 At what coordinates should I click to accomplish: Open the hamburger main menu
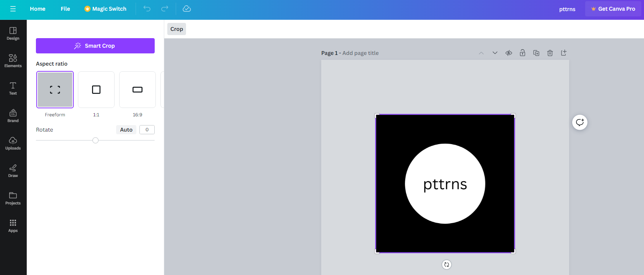13,9
